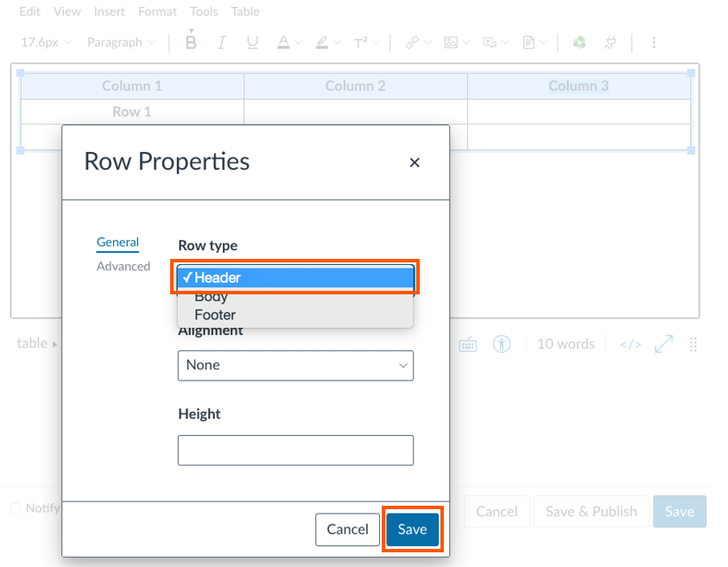Expand editor to fullscreen

point(663,344)
